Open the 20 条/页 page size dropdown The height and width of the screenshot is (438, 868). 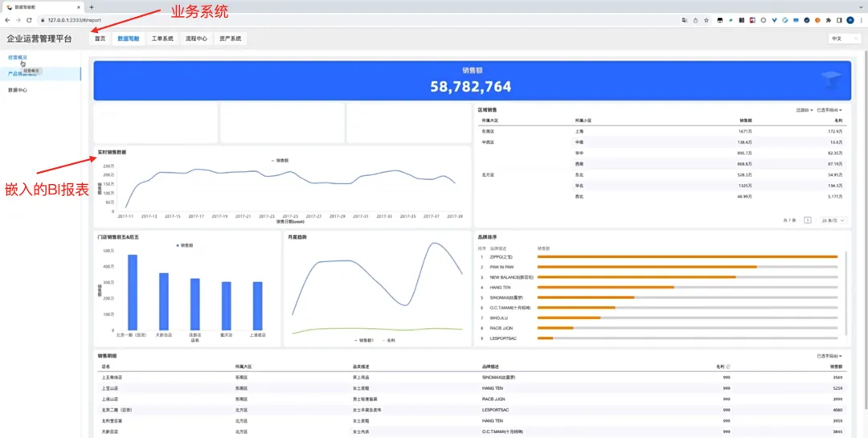pos(833,220)
